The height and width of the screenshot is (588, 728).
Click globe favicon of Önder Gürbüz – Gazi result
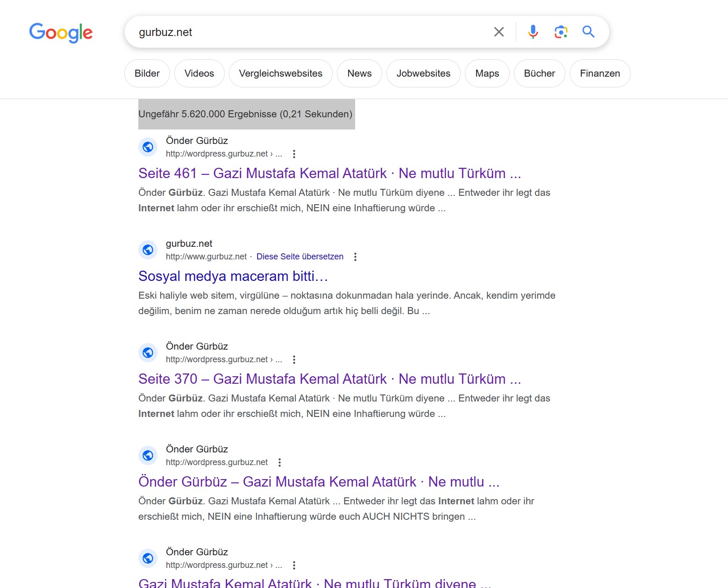point(148,456)
